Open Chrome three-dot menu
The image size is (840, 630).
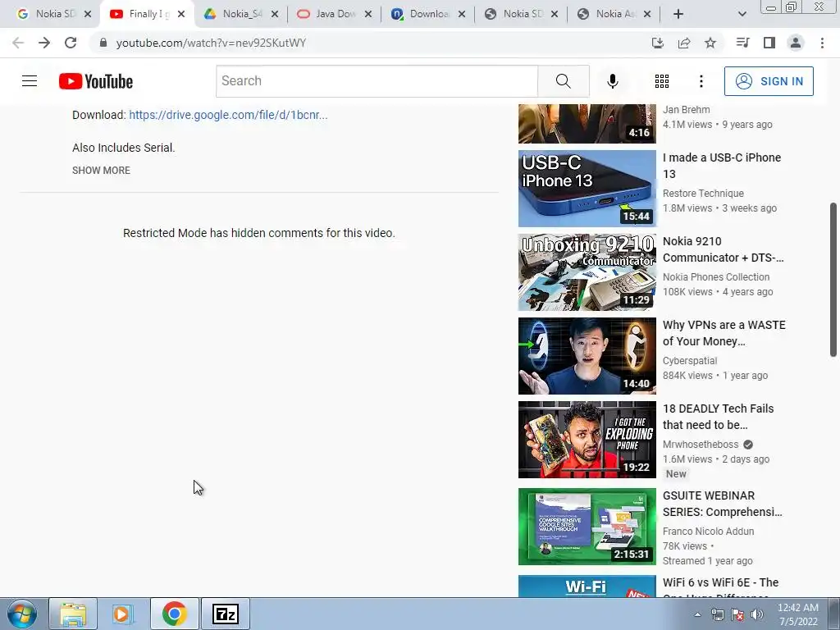(x=822, y=43)
